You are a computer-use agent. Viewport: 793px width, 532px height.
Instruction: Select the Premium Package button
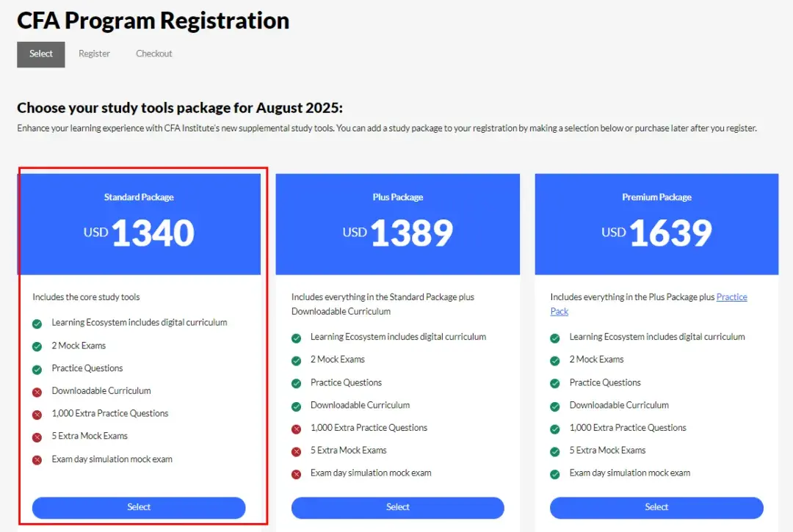click(656, 507)
